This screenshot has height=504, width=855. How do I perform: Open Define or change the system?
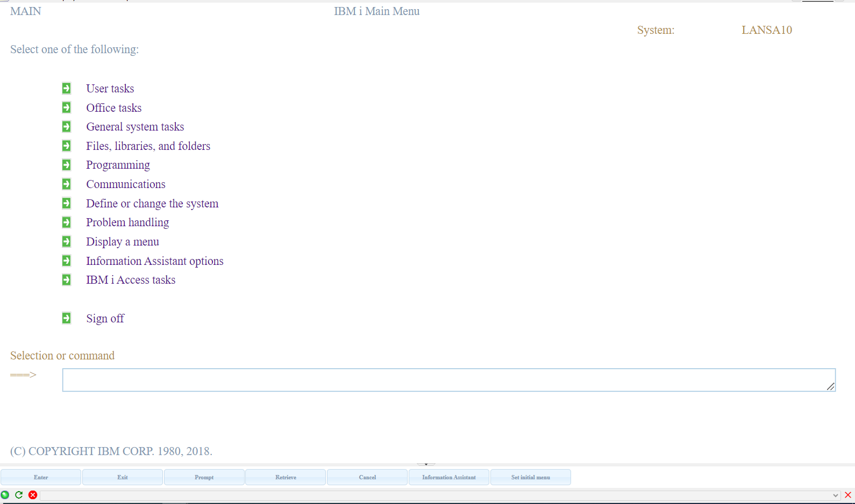152,204
